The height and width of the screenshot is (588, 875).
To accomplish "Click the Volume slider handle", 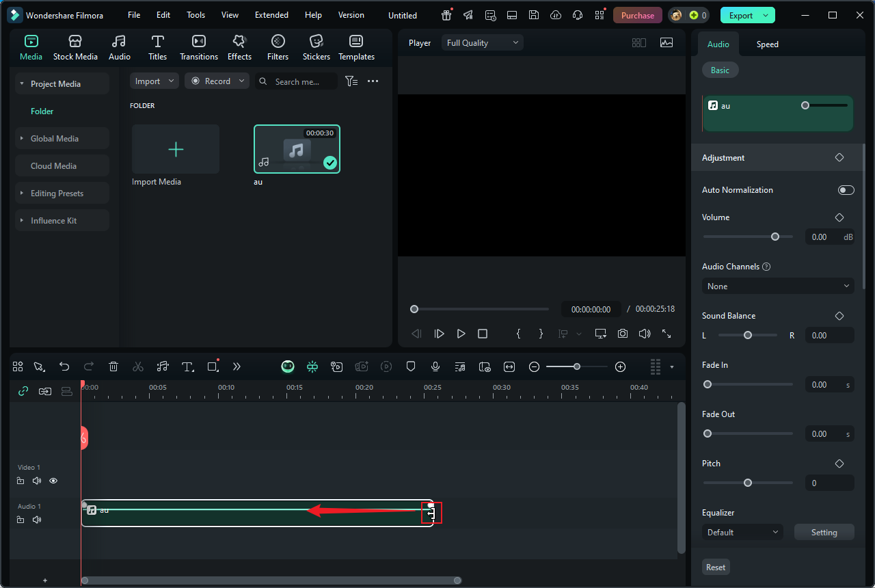I will 775,237.
